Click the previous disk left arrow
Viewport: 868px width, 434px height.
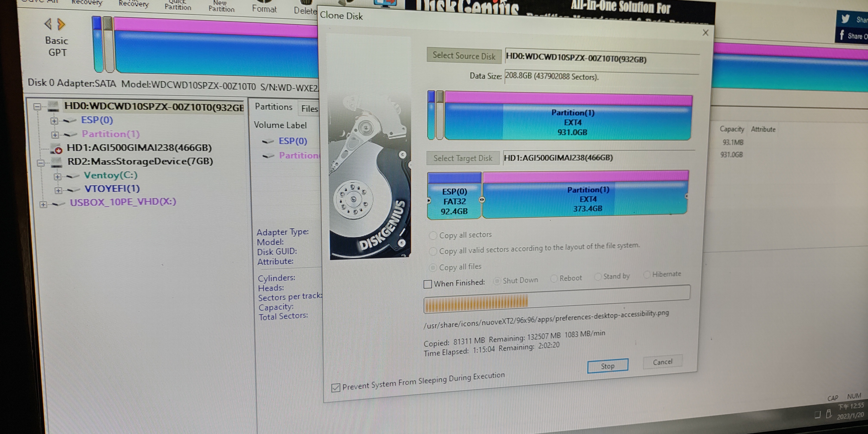(48, 24)
